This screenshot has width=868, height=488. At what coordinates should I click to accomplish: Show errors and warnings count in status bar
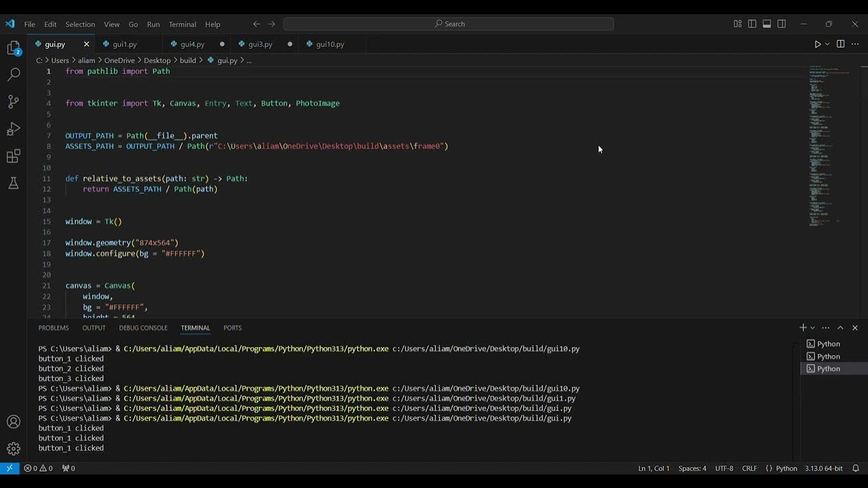38,468
